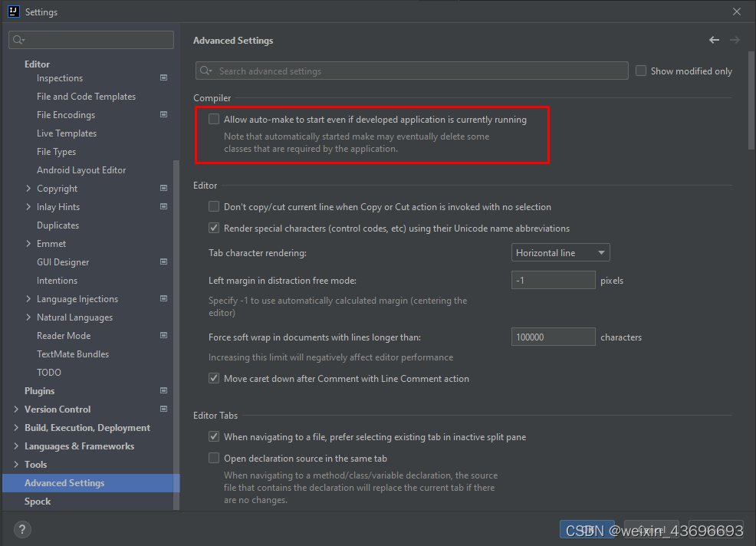Open TODO settings
This screenshot has height=546, width=756.
[x=49, y=373]
